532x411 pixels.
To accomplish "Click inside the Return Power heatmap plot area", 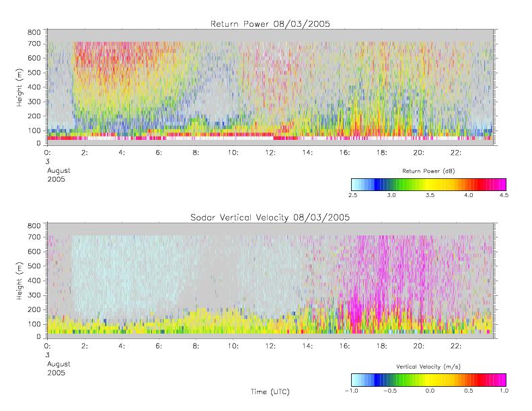I will click(x=270, y=87).
